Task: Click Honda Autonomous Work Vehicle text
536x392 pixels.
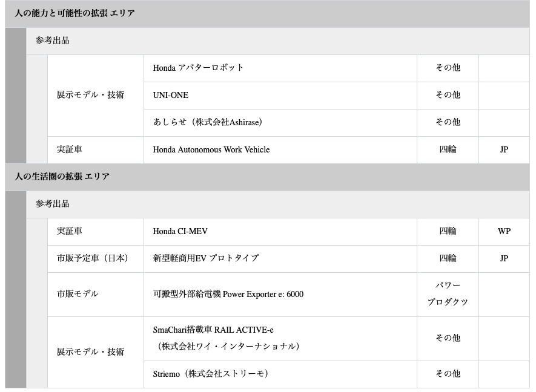Action: coord(211,149)
